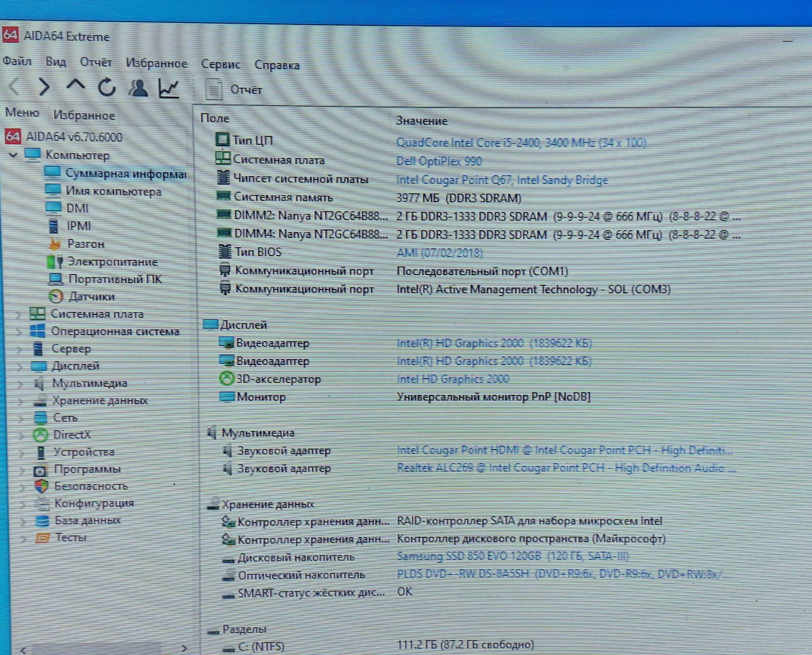Click the Системная память row icon
812x655 pixels.
(224, 196)
